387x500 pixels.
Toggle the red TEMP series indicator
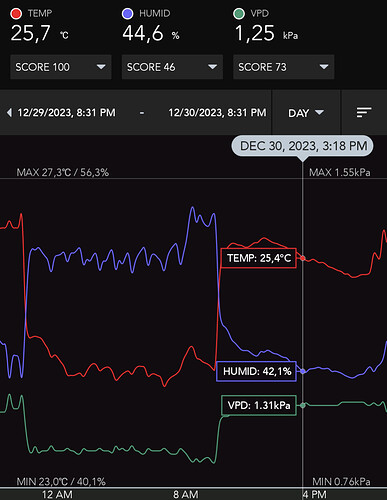click(x=16, y=14)
